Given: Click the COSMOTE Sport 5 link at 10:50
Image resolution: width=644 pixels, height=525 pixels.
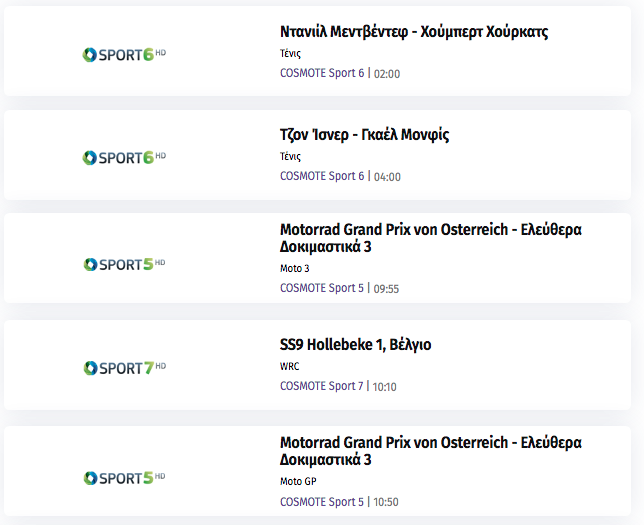Looking at the screenshot, I should click(x=322, y=502).
